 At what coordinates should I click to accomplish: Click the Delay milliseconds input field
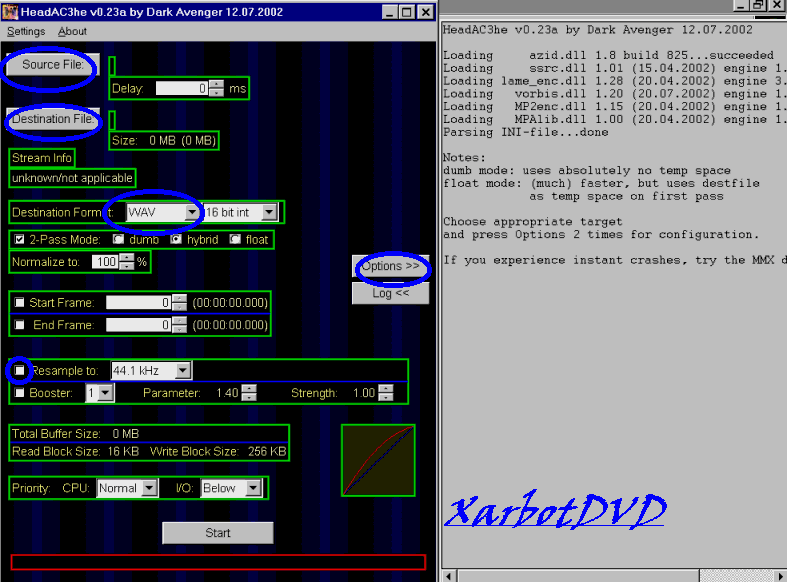[x=182, y=88]
